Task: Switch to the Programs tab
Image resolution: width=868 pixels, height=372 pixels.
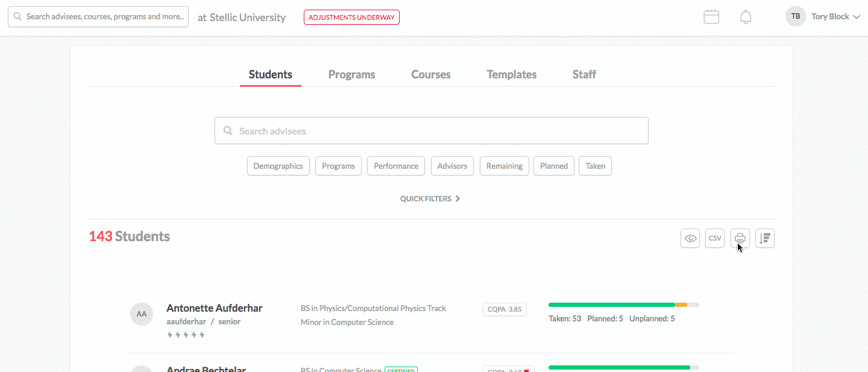Action: pyautogui.click(x=351, y=74)
